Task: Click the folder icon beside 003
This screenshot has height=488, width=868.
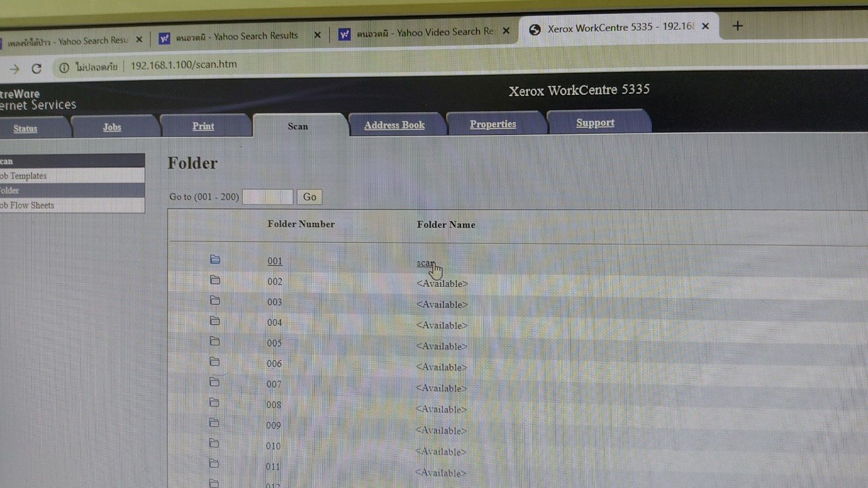Action: click(215, 300)
